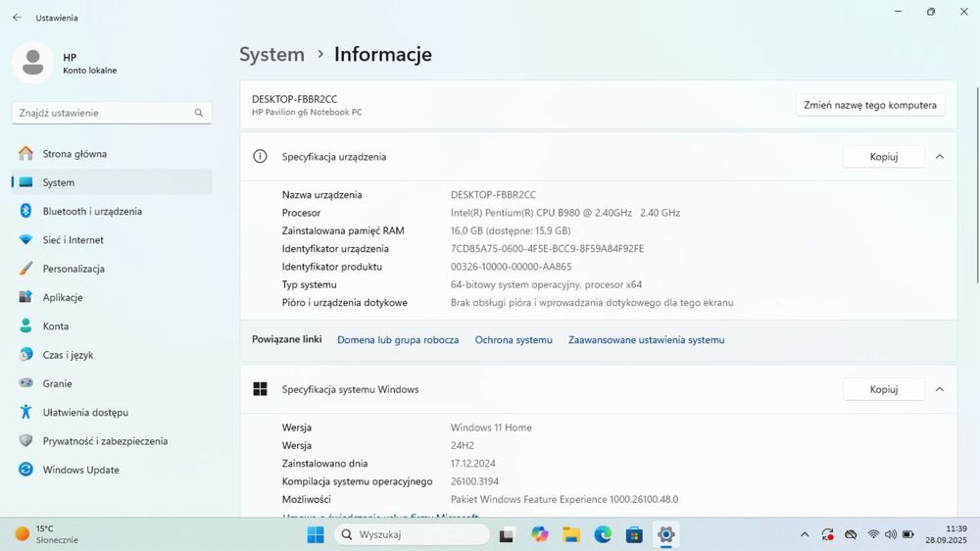Click the Granie controller icon
The width and height of the screenshot is (980, 551).
click(x=25, y=382)
